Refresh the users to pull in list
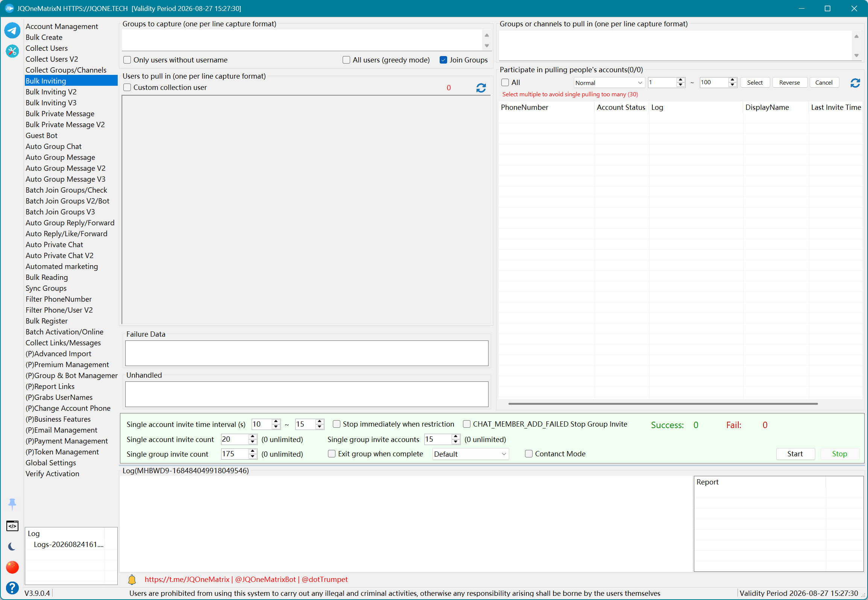This screenshot has width=868, height=600. point(481,88)
